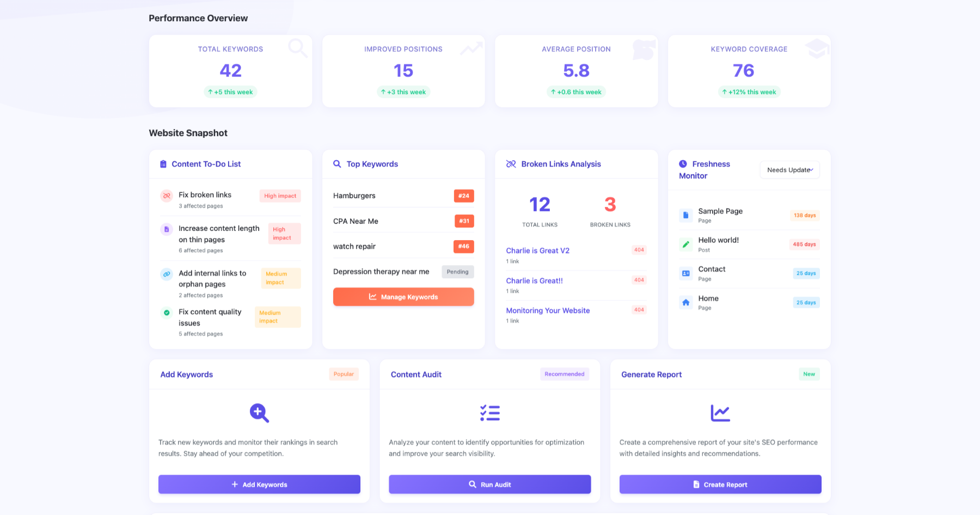This screenshot has height=515, width=980.
Task: Click the +3 this week badge
Action: pos(403,92)
